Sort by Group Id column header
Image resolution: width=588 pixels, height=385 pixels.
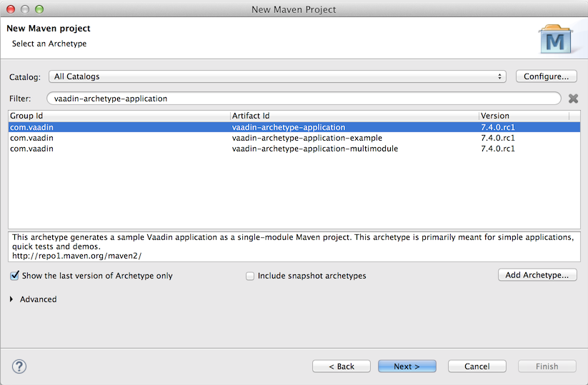tap(119, 116)
